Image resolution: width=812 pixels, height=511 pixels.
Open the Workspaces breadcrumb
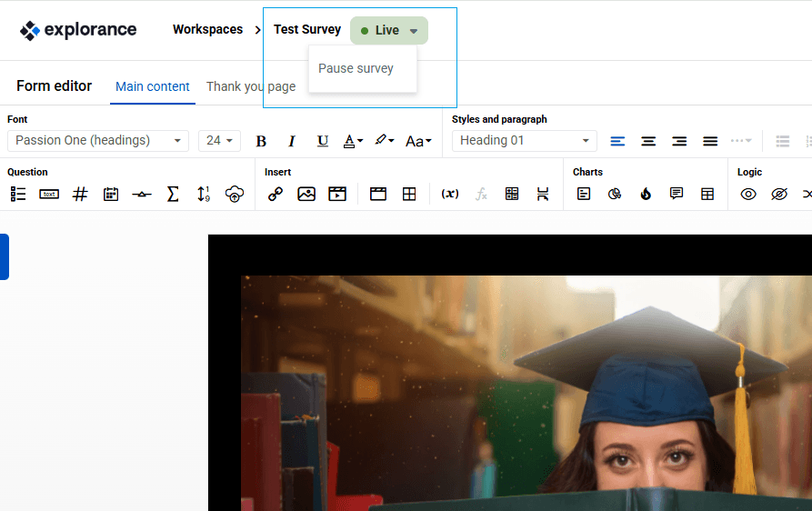(207, 29)
